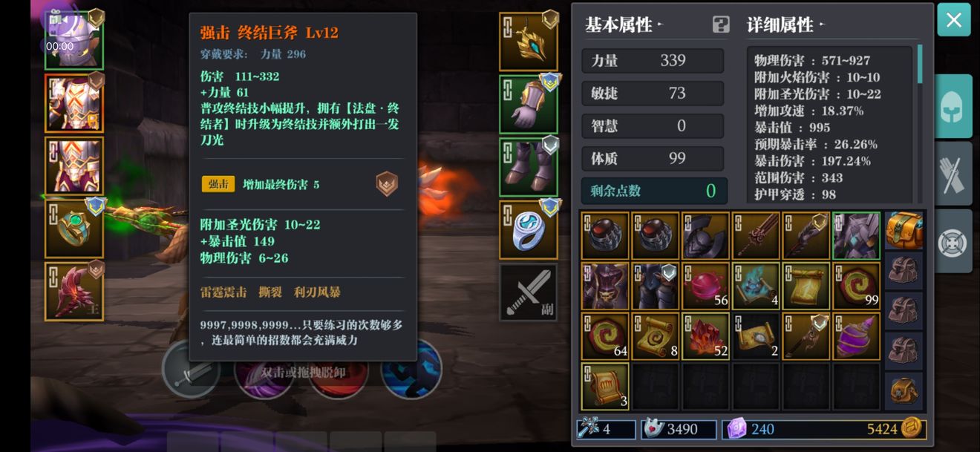Expand the 基本属性 header arrow

coord(660,25)
